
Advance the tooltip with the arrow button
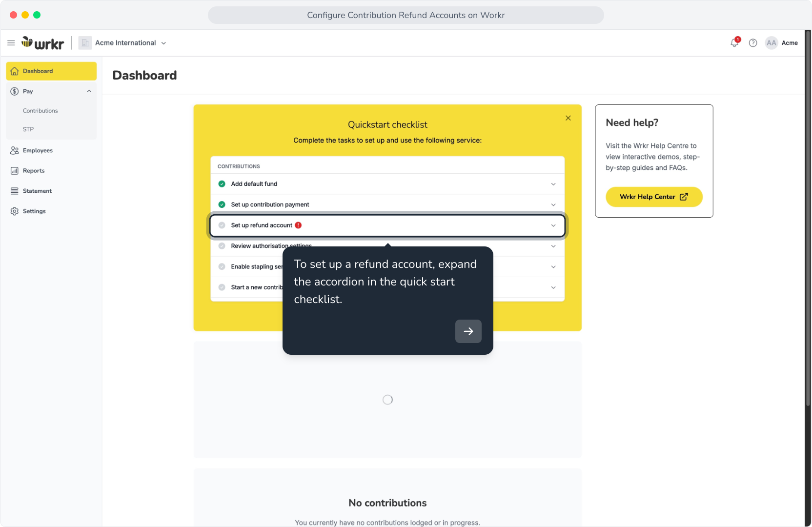(468, 331)
